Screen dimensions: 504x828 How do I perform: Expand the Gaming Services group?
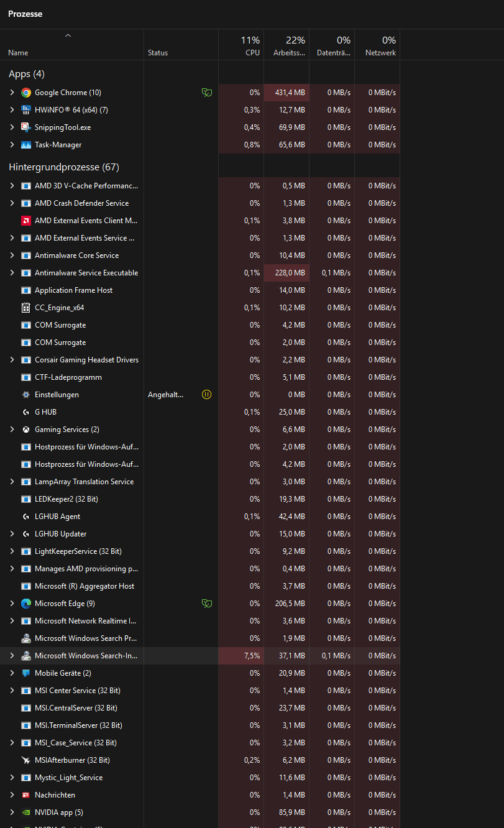click(x=12, y=430)
